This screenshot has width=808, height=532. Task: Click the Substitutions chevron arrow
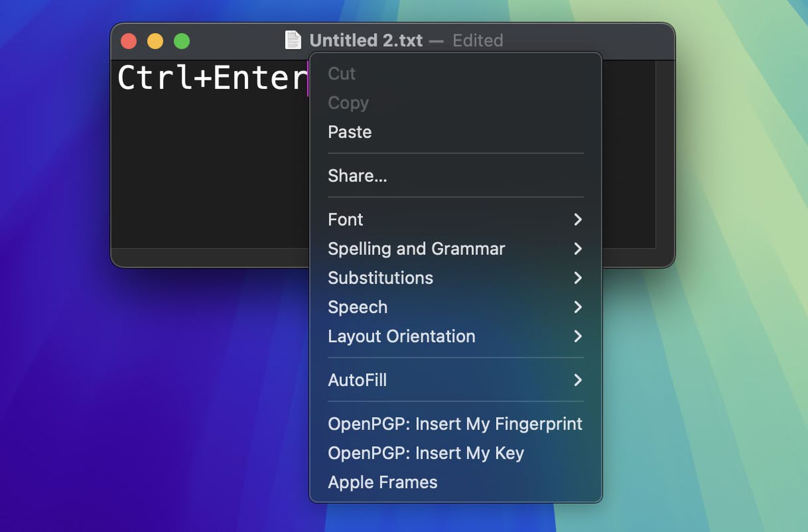[578, 278]
